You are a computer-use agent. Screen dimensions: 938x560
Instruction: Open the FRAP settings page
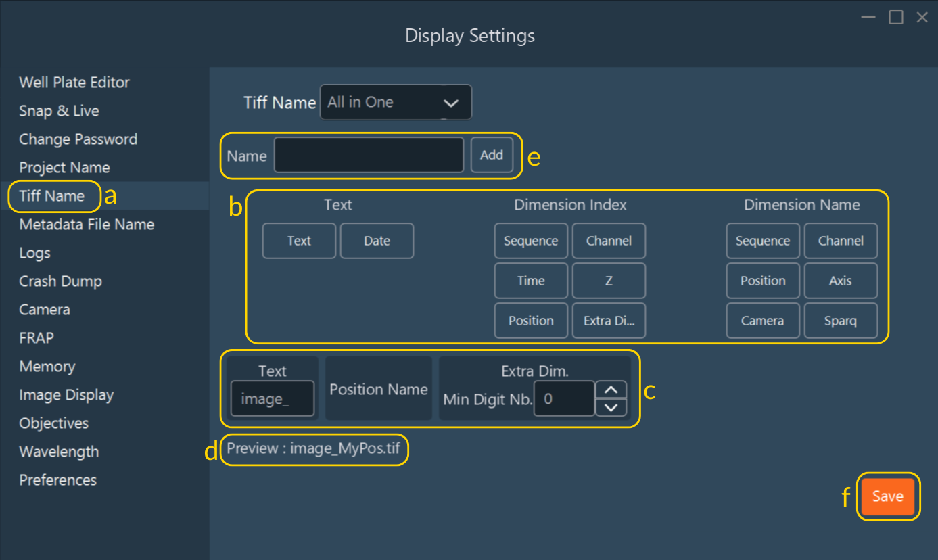[37, 338]
